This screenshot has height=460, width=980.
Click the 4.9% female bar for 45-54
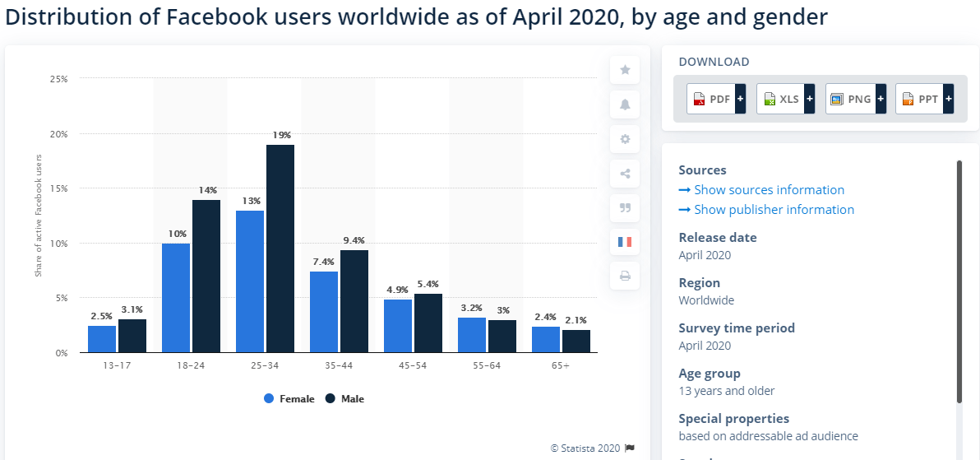click(397, 326)
